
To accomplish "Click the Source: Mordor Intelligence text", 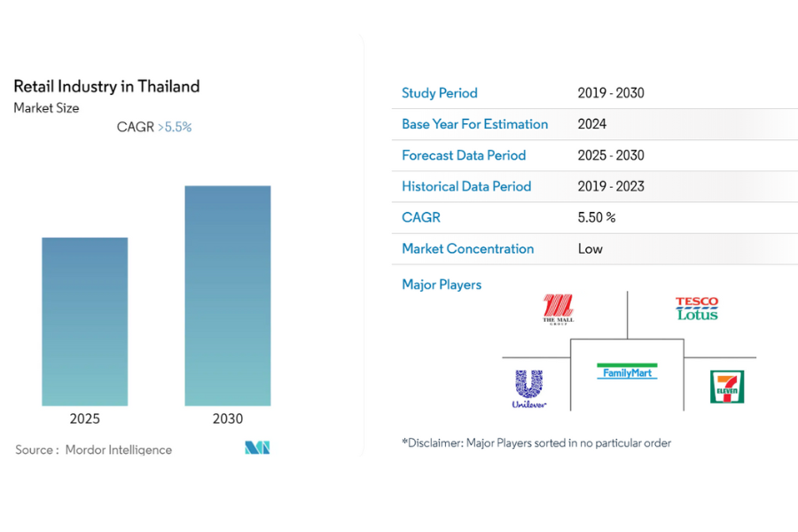I will 94,450.
